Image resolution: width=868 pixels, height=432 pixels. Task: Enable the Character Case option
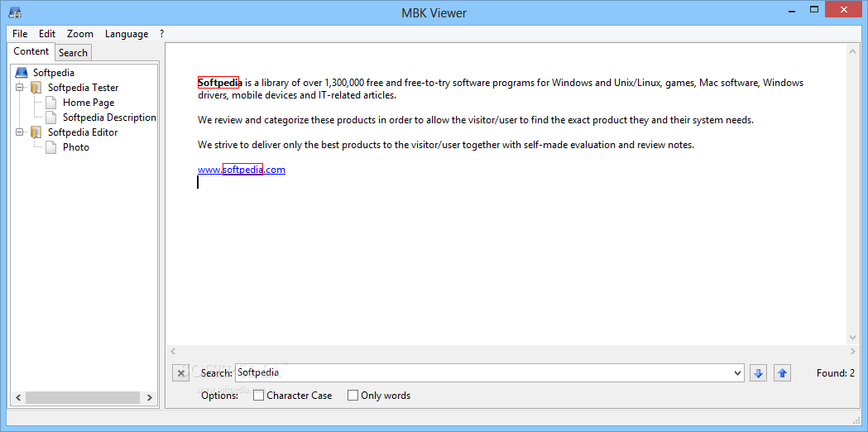click(x=258, y=396)
